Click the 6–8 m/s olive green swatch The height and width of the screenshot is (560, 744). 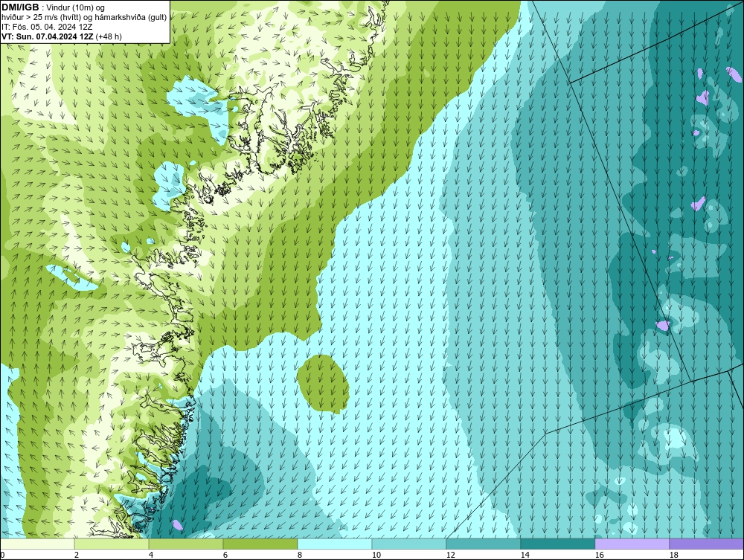coord(260,544)
